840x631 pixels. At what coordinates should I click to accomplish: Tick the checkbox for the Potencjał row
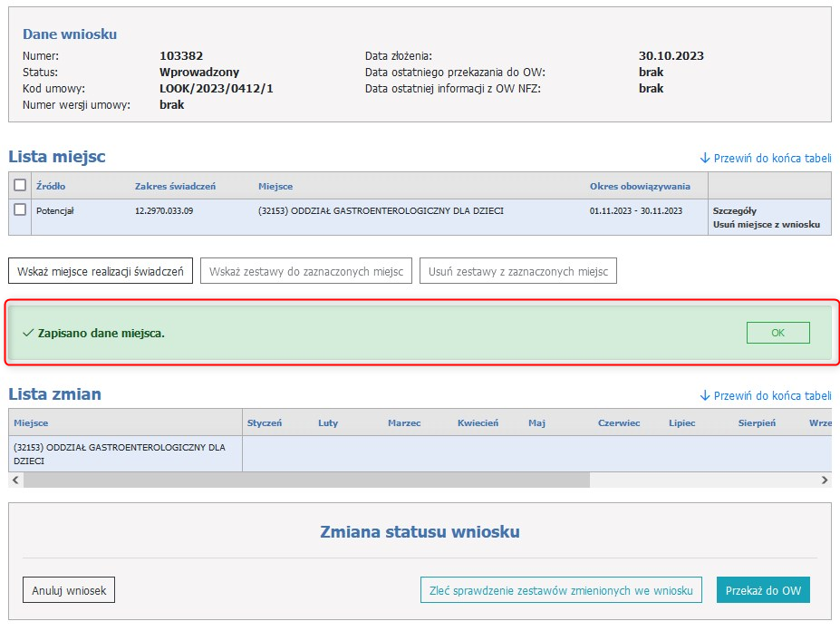pos(20,209)
